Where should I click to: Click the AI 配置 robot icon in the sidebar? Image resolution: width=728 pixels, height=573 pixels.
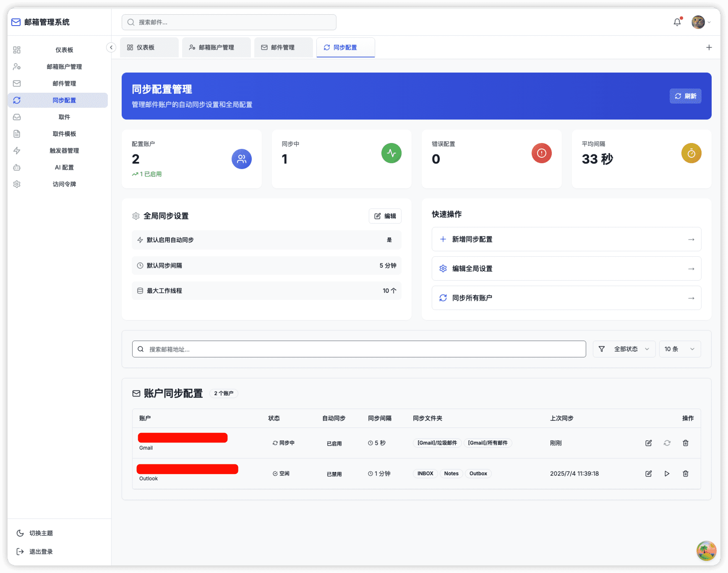[17, 167]
